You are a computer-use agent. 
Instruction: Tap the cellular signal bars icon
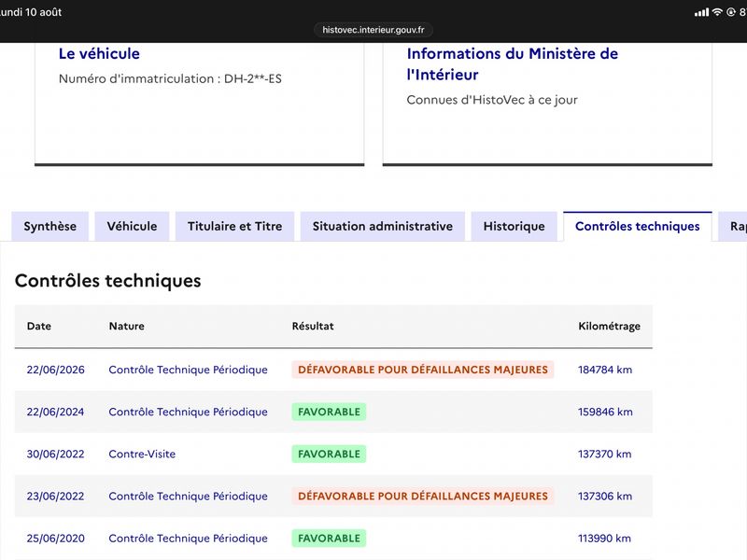[701, 12]
